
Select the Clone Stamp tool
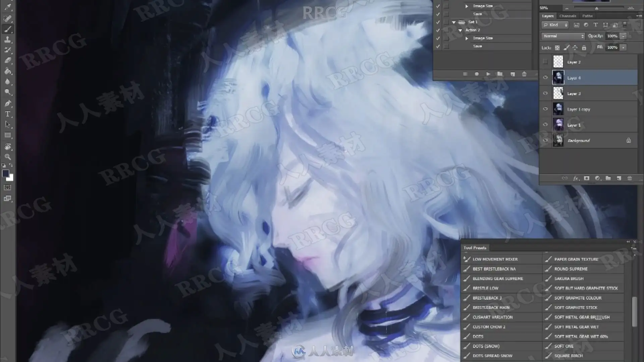coord(8,40)
